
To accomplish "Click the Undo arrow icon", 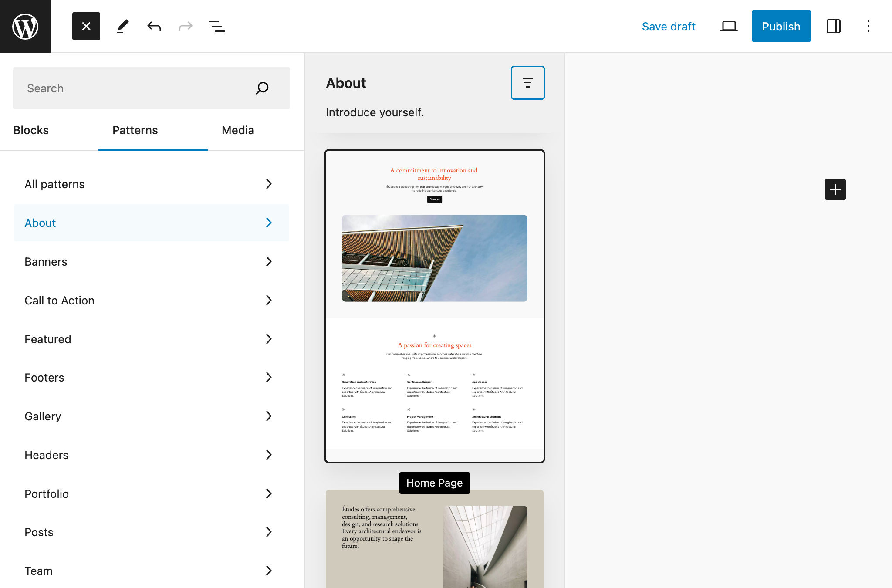I will [153, 26].
